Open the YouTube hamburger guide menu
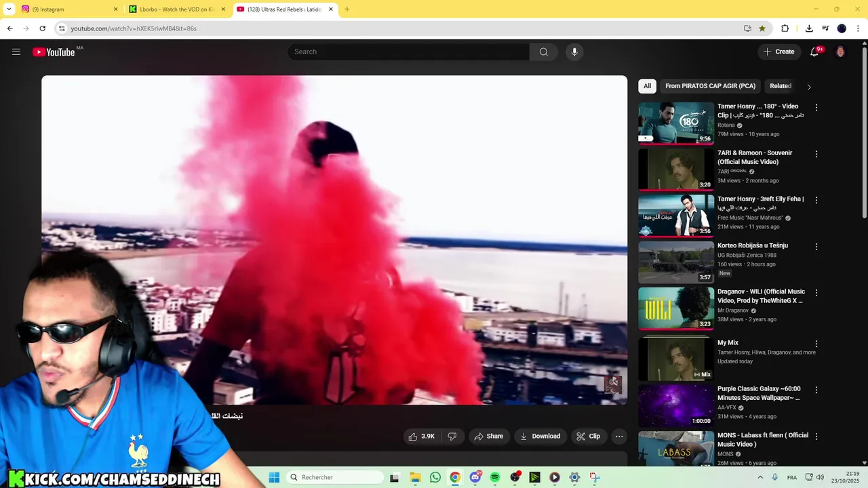868x488 pixels. pyautogui.click(x=16, y=52)
